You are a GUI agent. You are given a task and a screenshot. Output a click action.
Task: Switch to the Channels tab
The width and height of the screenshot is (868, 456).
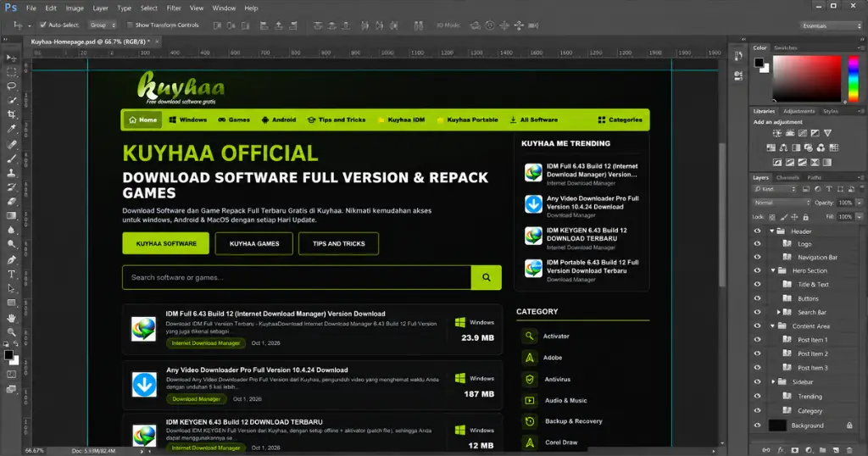click(787, 178)
